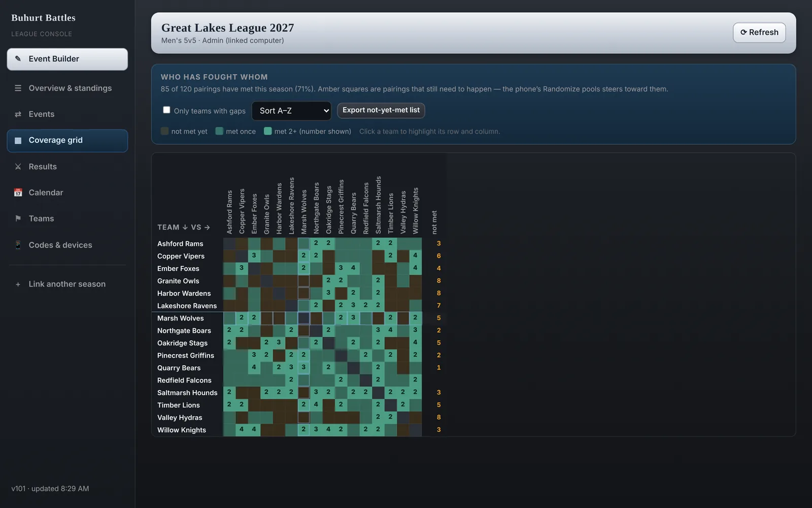Highlight the Ashford Rams row
The width and height of the screenshot is (812, 508).
(180, 244)
